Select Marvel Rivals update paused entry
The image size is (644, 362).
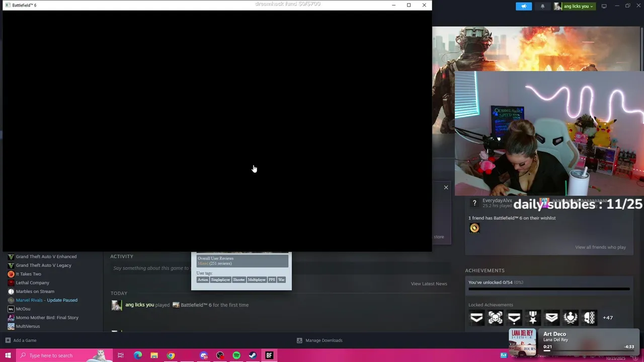click(x=46, y=300)
